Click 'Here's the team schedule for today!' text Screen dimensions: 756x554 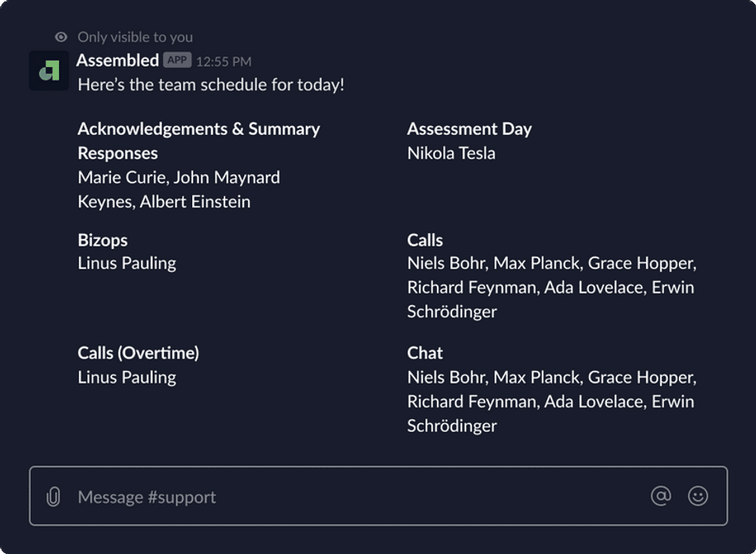(x=211, y=84)
